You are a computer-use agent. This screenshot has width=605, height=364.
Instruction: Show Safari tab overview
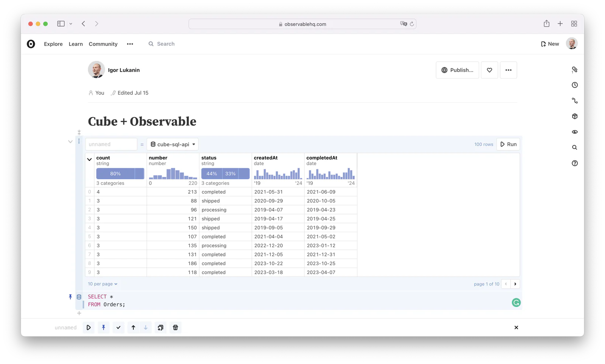tap(574, 23)
